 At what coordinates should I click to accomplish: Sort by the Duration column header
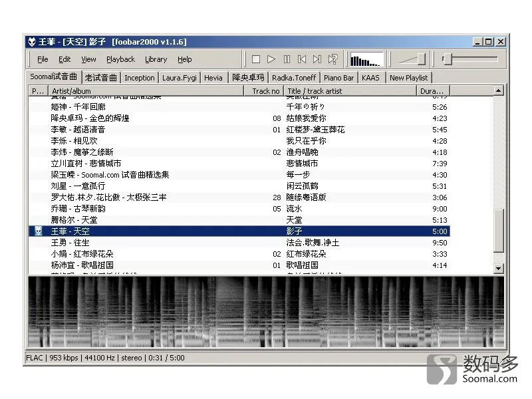[x=433, y=91]
